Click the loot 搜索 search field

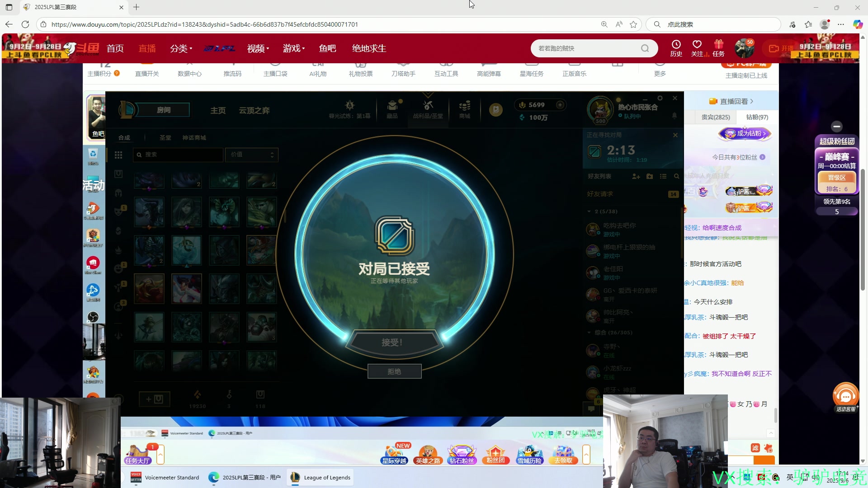[179, 155]
